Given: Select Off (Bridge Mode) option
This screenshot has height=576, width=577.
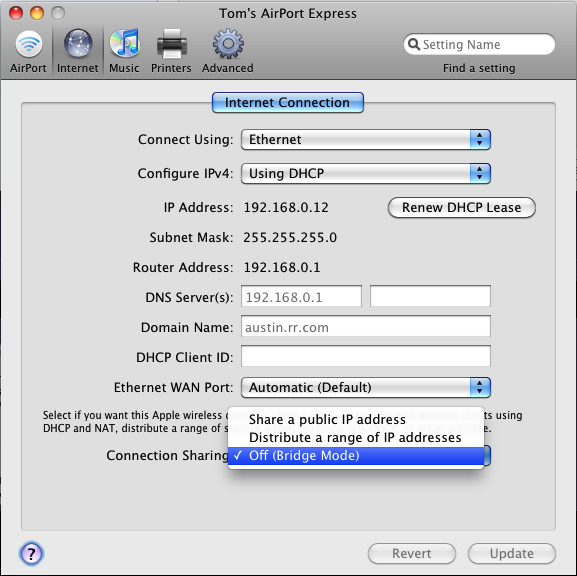Looking at the screenshot, I should click(x=355, y=456).
